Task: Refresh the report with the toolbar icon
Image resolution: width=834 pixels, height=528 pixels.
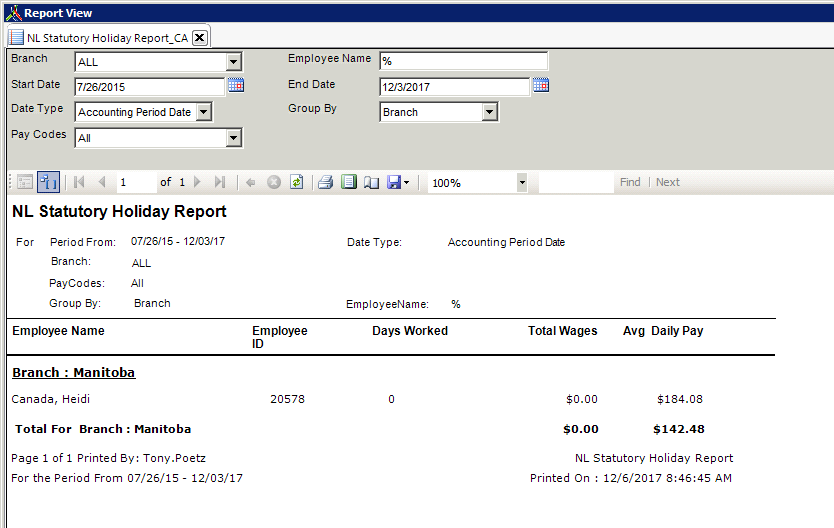Action: 296,182
